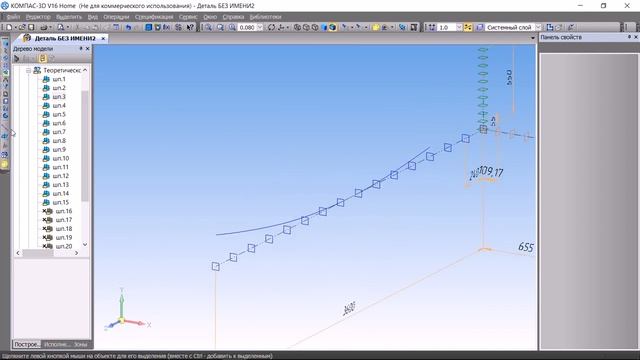Viewport: 640px width, 360px height.
Task: Click the Print icon in toolbar
Action: [44, 27]
